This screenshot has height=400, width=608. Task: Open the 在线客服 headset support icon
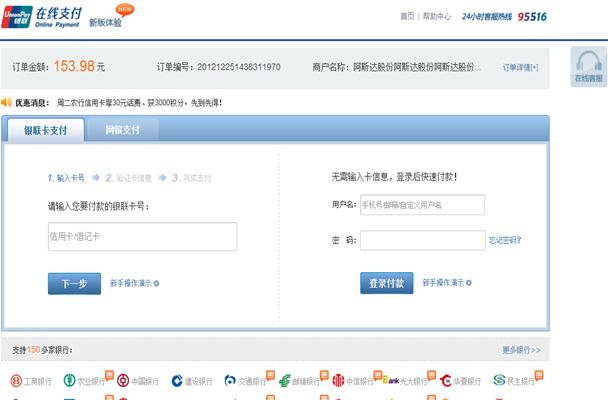click(588, 65)
